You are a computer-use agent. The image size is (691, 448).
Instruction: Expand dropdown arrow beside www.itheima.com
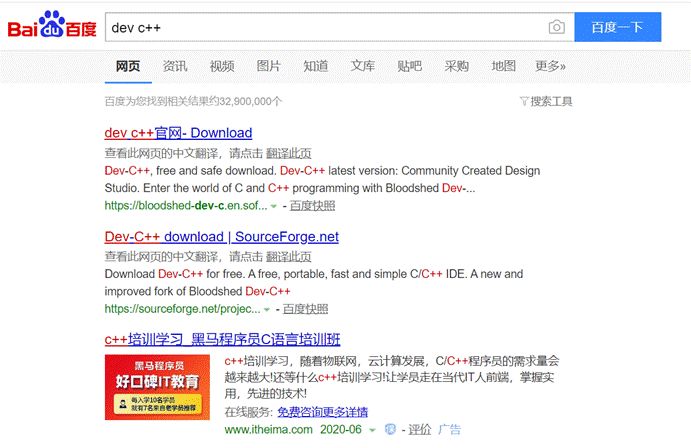click(x=371, y=430)
